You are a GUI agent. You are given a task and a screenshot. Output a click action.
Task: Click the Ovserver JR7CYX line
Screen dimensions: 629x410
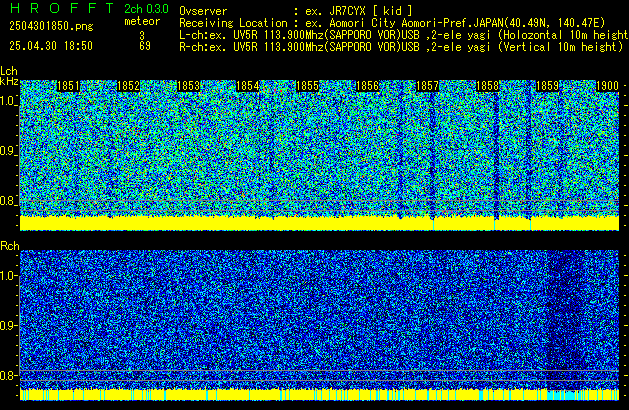tap(296, 11)
